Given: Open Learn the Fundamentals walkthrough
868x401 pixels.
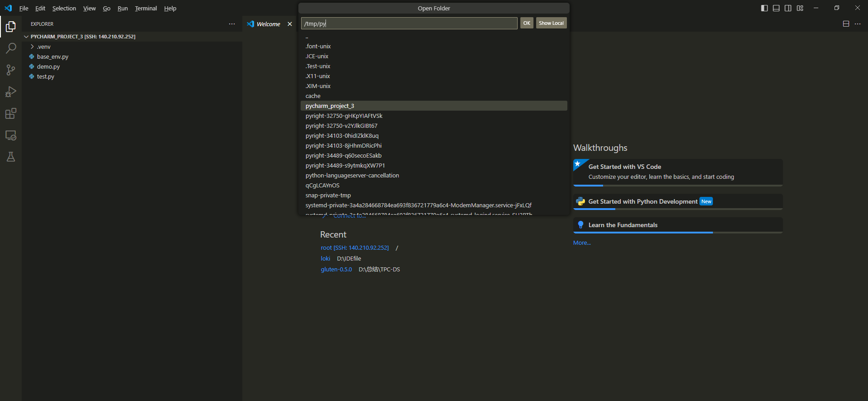Looking at the screenshot, I should pyautogui.click(x=678, y=225).
